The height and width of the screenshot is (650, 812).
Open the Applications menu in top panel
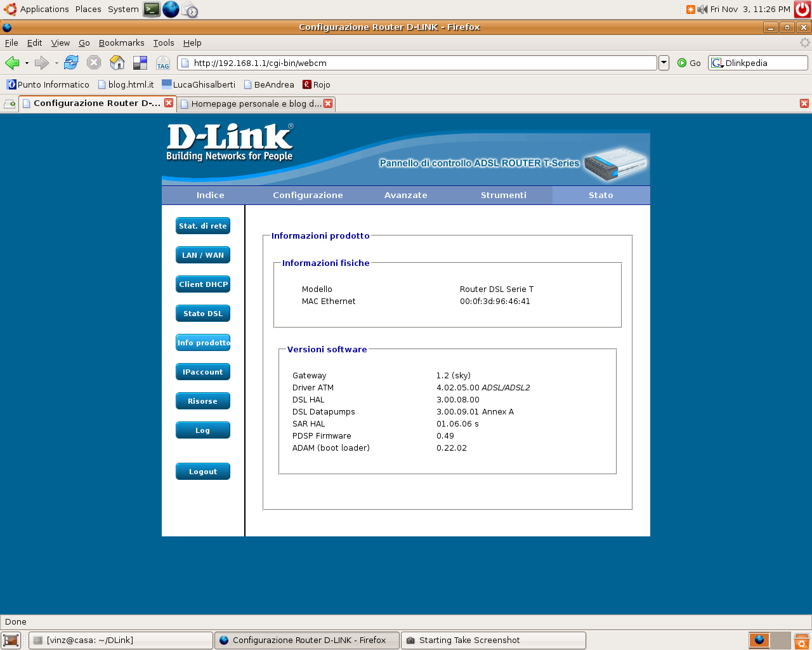(x=36, y=9)
